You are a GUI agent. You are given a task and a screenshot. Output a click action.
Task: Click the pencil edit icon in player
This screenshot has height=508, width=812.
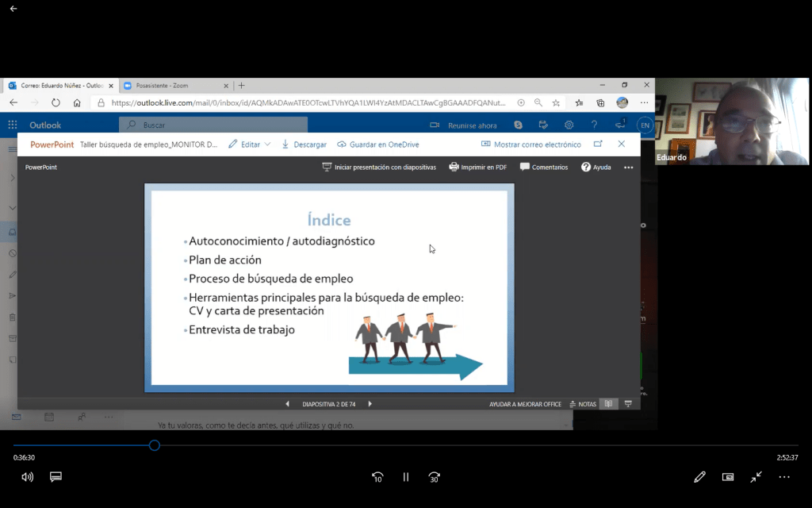pyautogui.click(x=699, y=477)
